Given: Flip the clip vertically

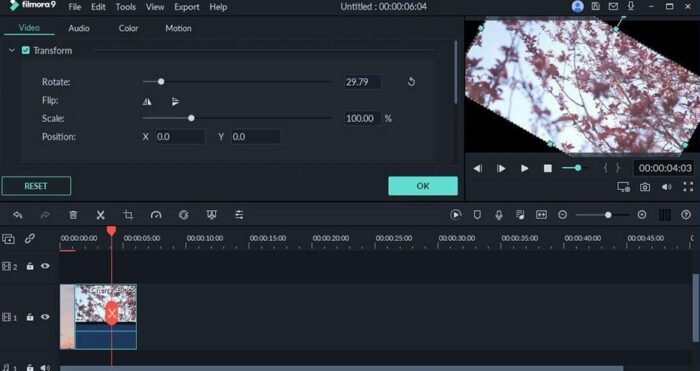Looking at the screenshot, I should [x=175, y=102].
